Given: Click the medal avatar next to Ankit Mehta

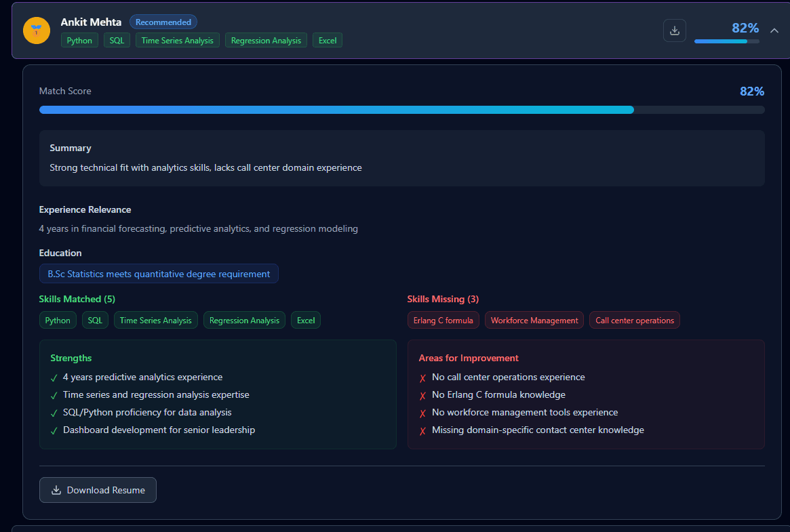Looking at the screenshot, I should coord(37,30).
